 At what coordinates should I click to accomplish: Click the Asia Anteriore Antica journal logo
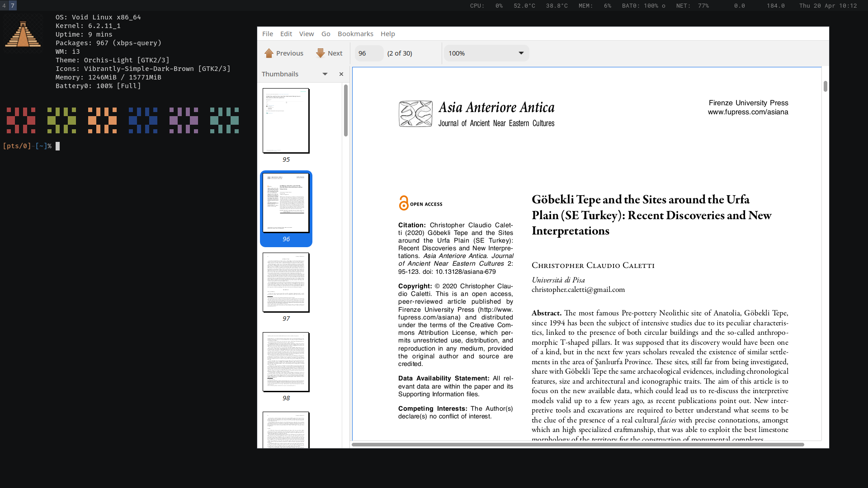pyautogui.click(x=415, y=113)
